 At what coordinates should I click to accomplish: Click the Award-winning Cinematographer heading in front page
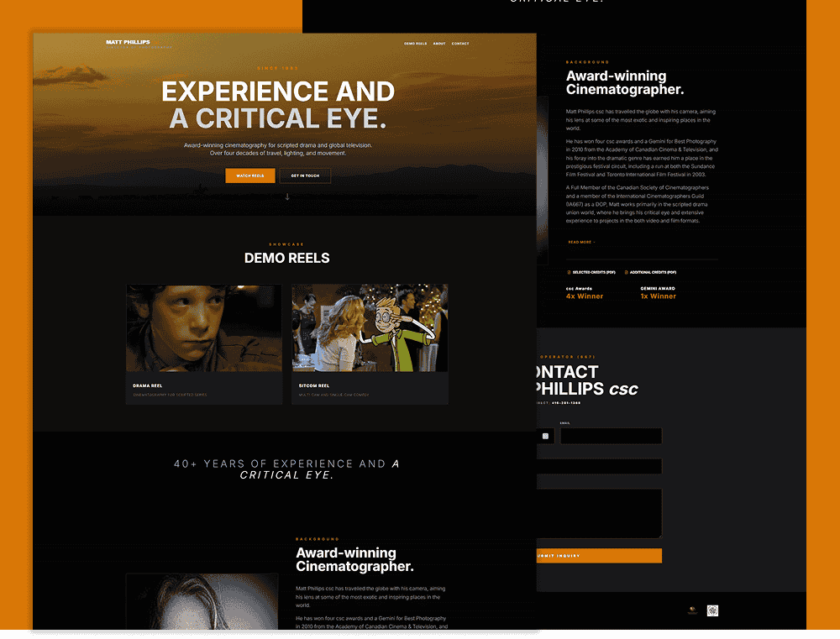point(354,559)
